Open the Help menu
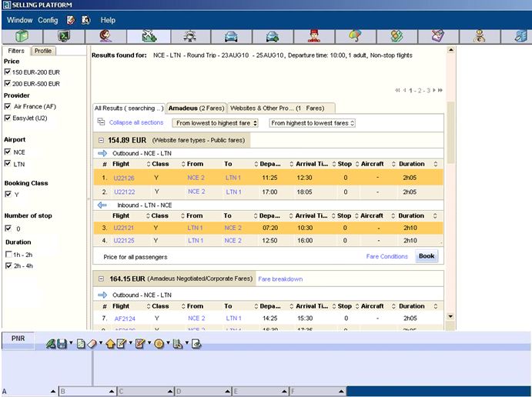The width and height of the screenshot is (532, 397). click(108, 20)
